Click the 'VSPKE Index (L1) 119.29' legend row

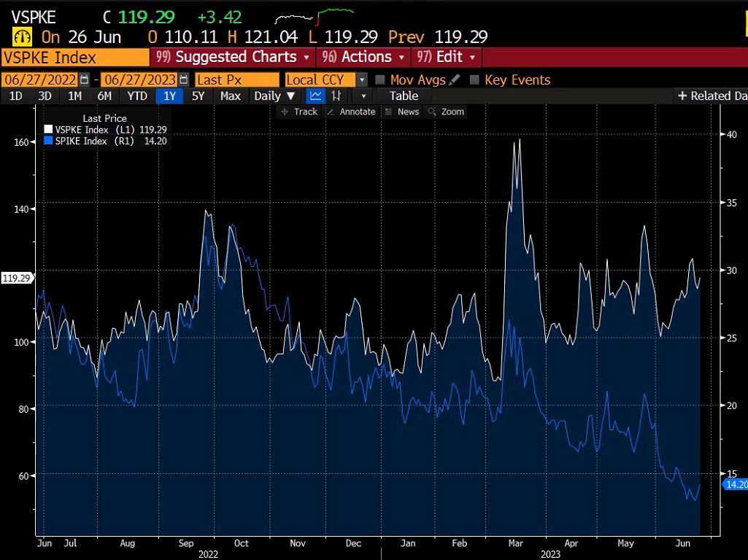pyautogui.click(x=105, y=130)
